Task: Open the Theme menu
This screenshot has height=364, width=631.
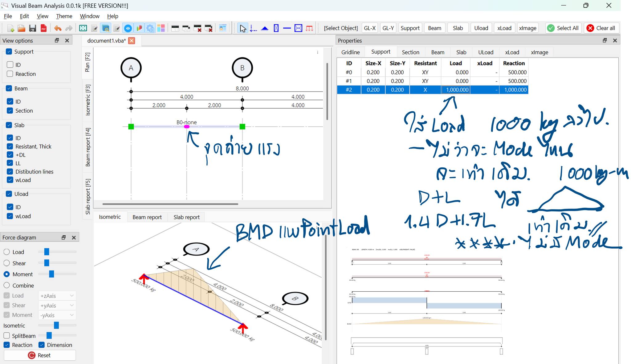Action: [x=64, y=16]
